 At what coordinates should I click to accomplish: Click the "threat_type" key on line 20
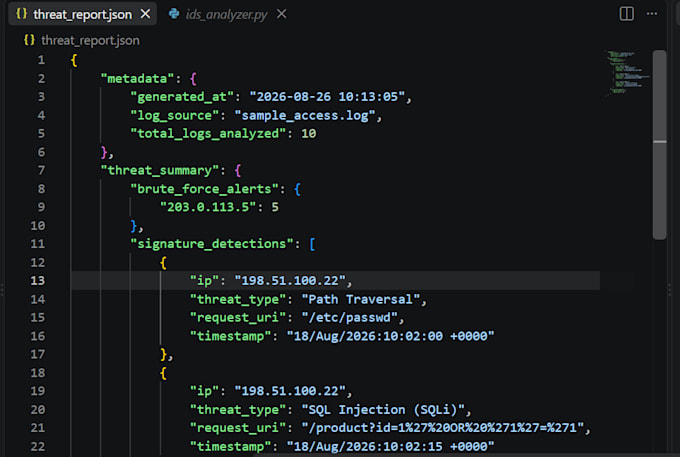238,410
